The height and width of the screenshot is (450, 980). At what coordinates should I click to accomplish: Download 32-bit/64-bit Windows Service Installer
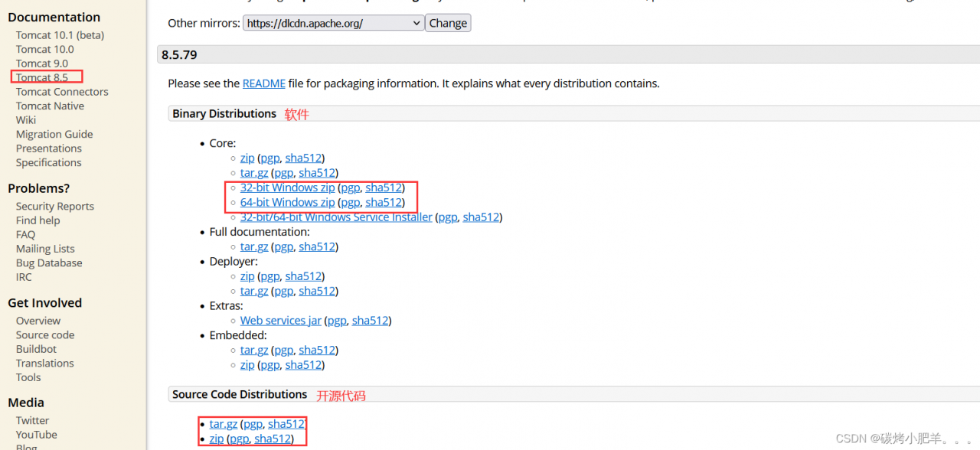pos(336,217)
